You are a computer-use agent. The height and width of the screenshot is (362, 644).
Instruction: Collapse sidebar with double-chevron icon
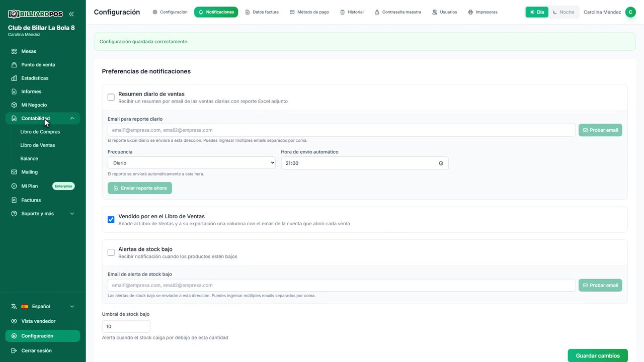pyautogui.click(x=71, y=14)
